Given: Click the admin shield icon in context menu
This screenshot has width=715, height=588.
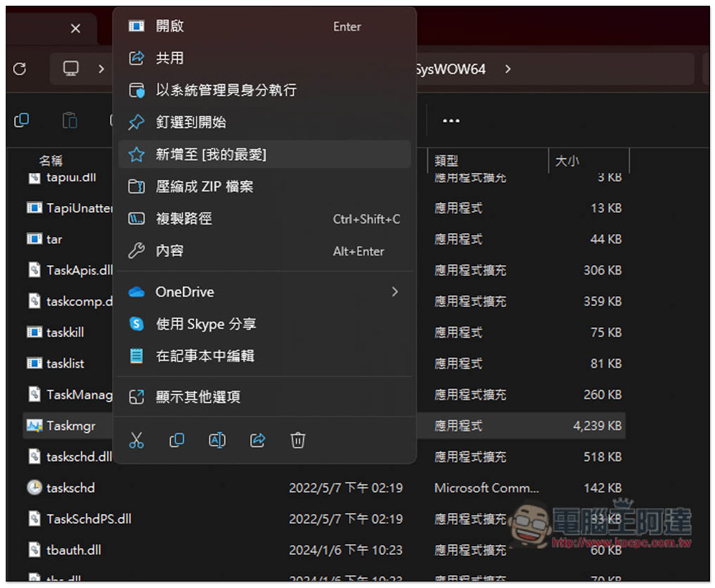Looking at the screenshot, I should [137, 90].
